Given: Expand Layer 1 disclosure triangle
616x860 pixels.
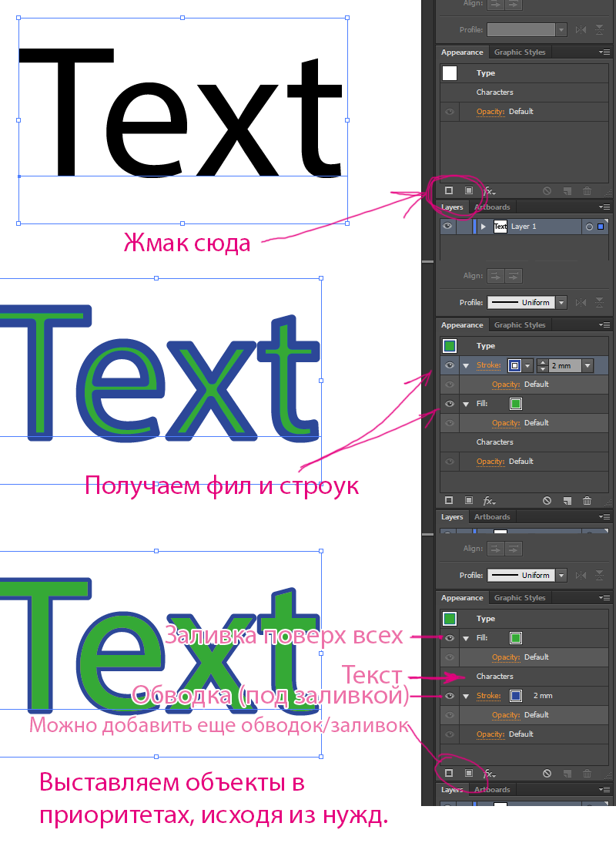Looking at the screenshot, I should [484, 226].
